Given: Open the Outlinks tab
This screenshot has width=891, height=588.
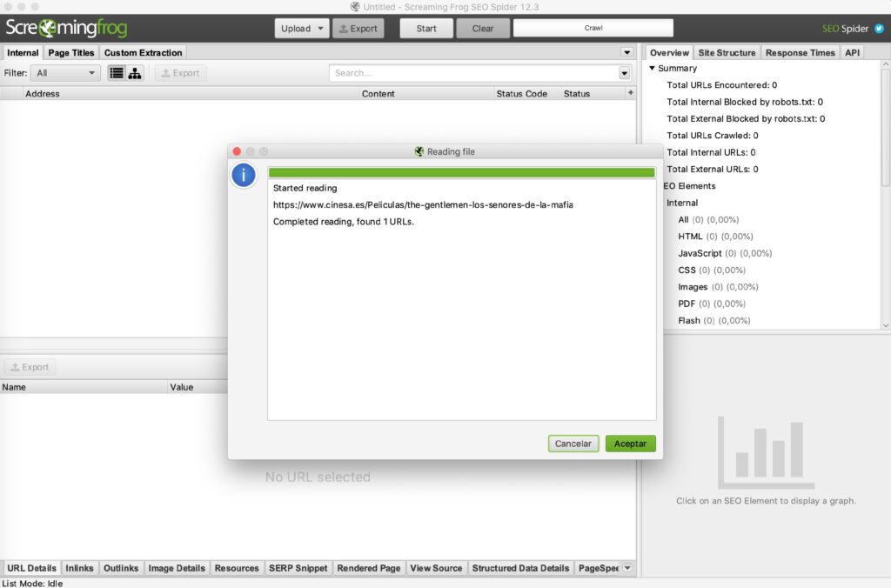Looking at the screenshot, I should (121, 567).
